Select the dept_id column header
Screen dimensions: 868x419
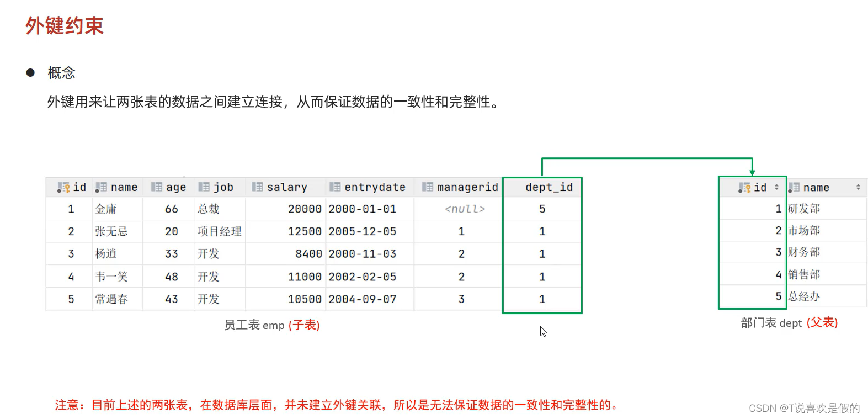549,187
